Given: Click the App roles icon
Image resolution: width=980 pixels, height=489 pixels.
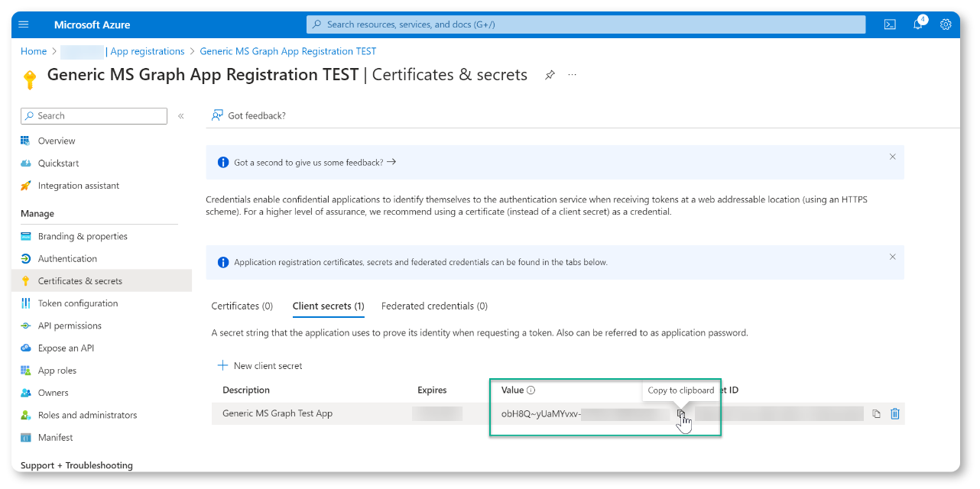Looking at the screenshot, I should 25,371.
